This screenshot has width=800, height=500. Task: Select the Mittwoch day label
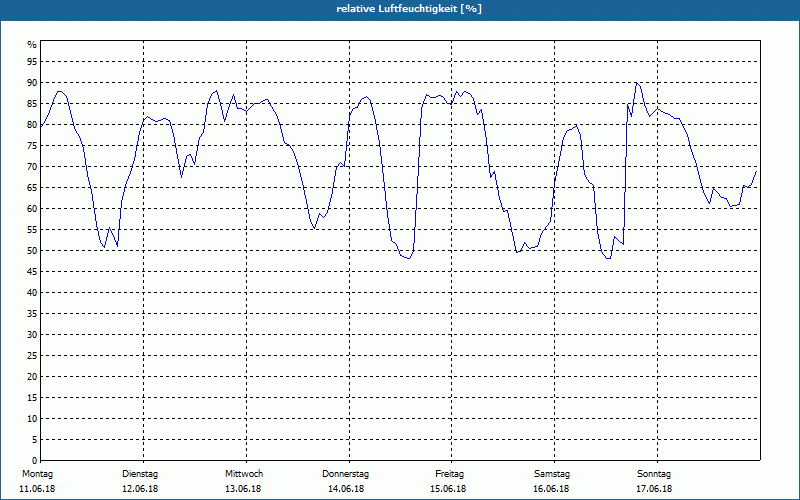pyautogui.click(x=244, y=474)
